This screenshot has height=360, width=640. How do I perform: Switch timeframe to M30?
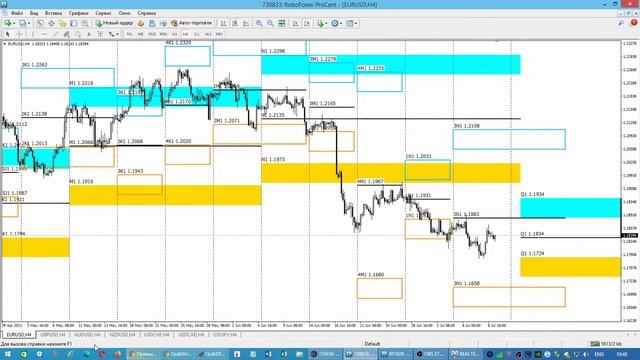click(x=163, y=34)
